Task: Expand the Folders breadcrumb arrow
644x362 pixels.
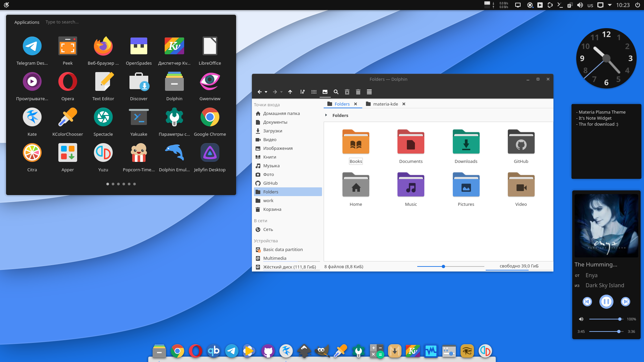Action: (326, 115)
